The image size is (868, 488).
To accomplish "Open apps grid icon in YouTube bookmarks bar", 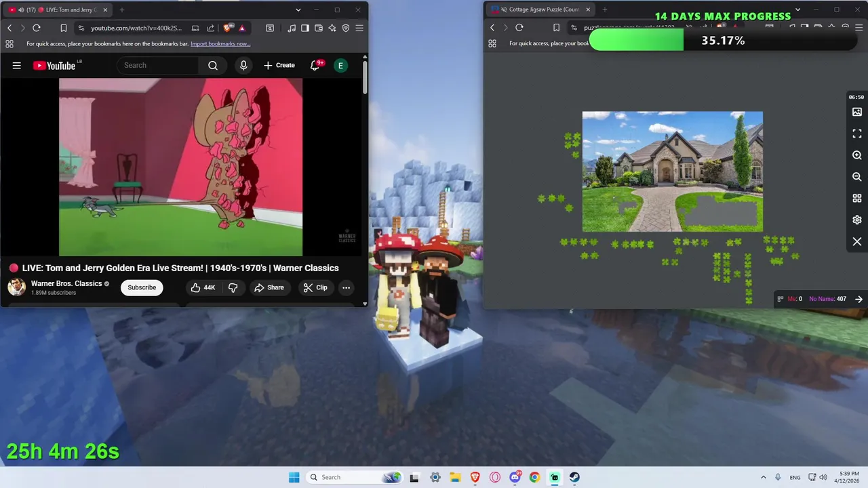I will [x=9, y=44].
